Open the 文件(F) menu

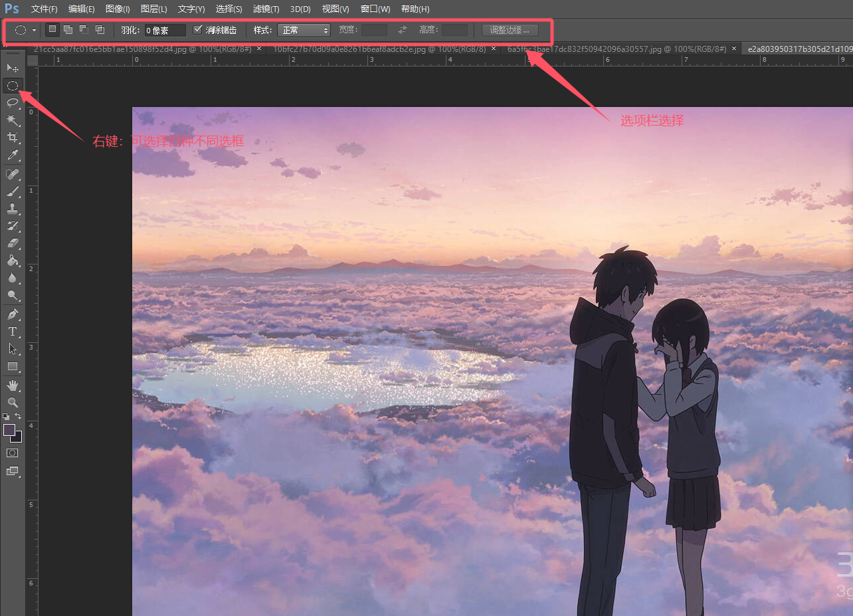coord(45,9)
